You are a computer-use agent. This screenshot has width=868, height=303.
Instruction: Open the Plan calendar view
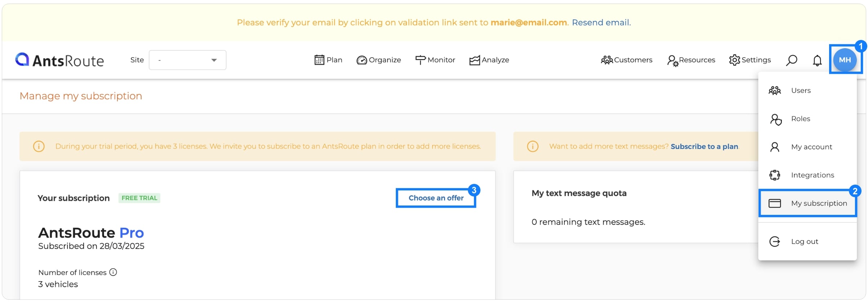pos(328,60)
